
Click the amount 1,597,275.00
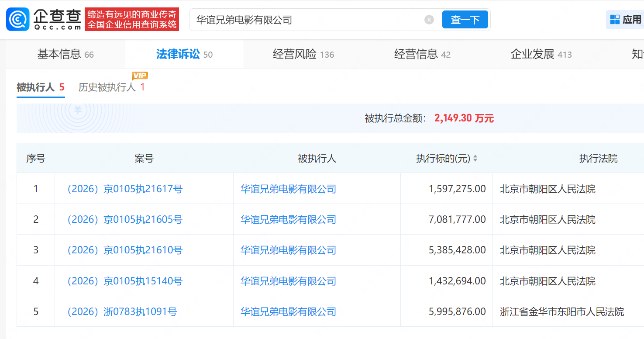(x=457, y=189)
